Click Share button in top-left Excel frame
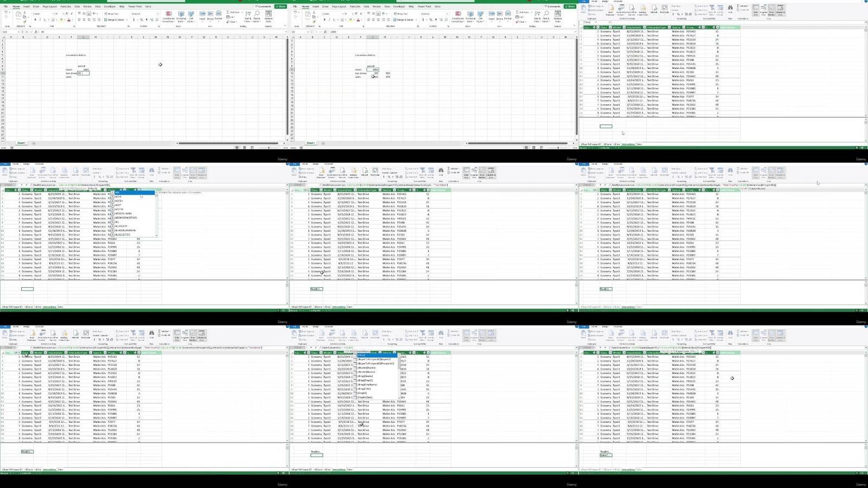Image resolution: width=868 pixels, height=488 pixels. coord(280,7)
